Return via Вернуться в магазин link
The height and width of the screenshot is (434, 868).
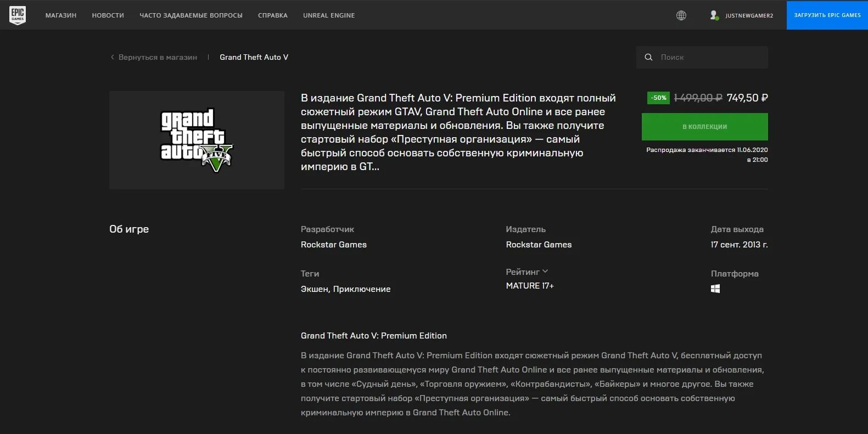(x=158, y=57)
